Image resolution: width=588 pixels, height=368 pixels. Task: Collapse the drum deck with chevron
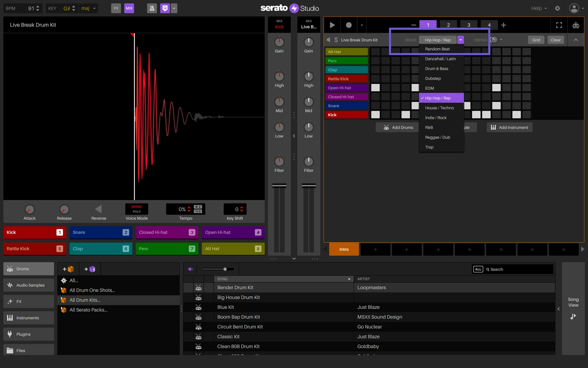pos(576,40)
